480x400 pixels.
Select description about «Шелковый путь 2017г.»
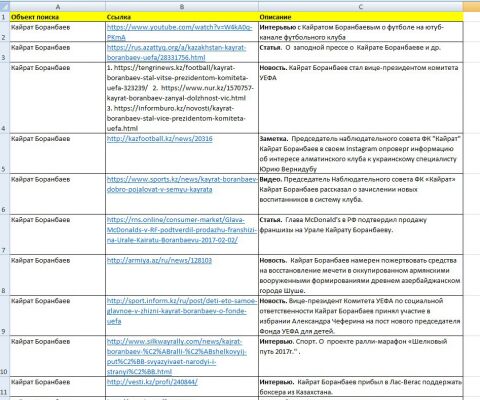click(x=361, y=356)
